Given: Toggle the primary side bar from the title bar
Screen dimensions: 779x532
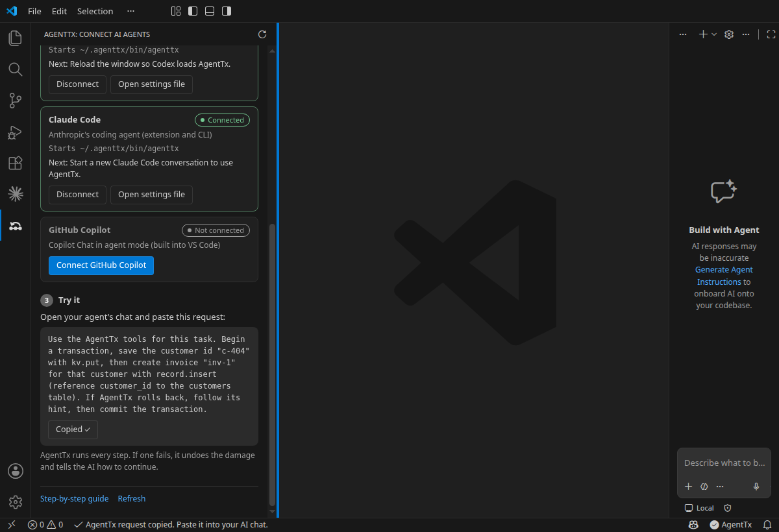Looking at the screenshot, I should pos(193,11).
